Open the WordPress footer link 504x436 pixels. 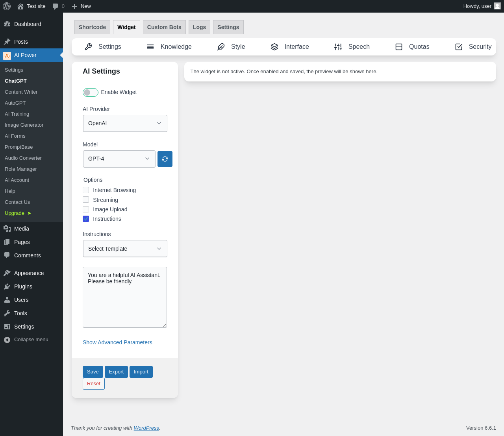coord(146,428)
